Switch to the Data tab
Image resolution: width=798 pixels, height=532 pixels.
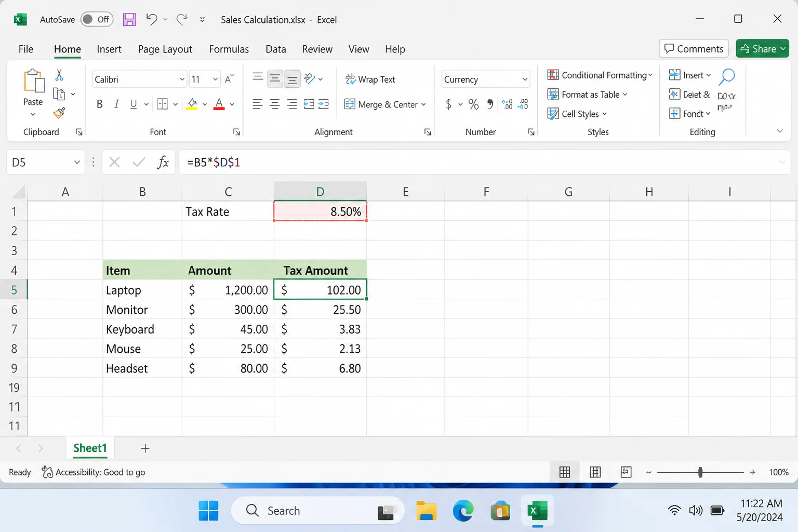pyautogui.click(x=276, y=49)
